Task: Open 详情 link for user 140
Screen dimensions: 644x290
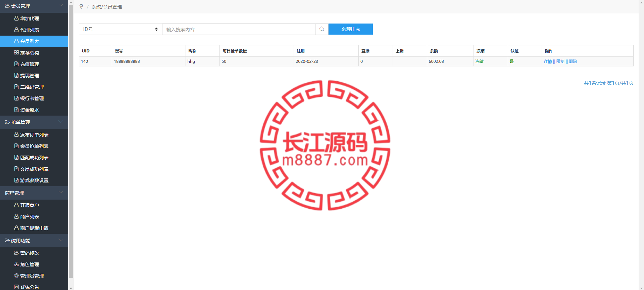Action: click(x=548, y=61)
